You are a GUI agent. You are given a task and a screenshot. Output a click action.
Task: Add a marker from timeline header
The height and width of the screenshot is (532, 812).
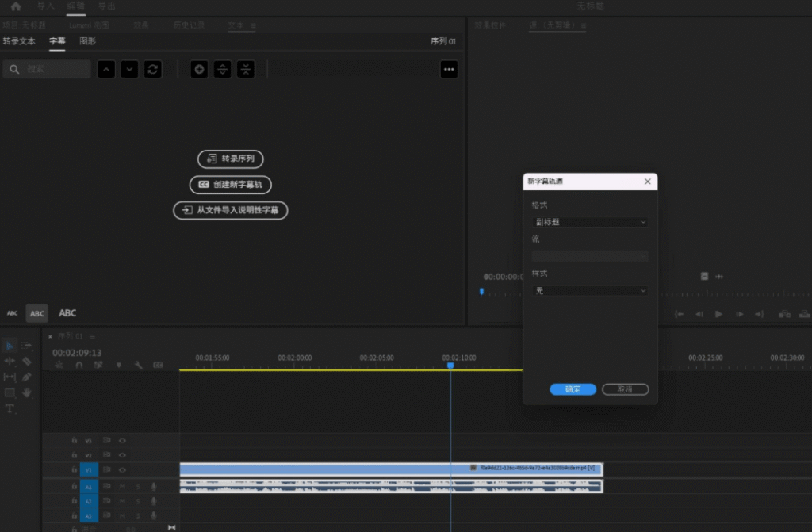(119, 366)
